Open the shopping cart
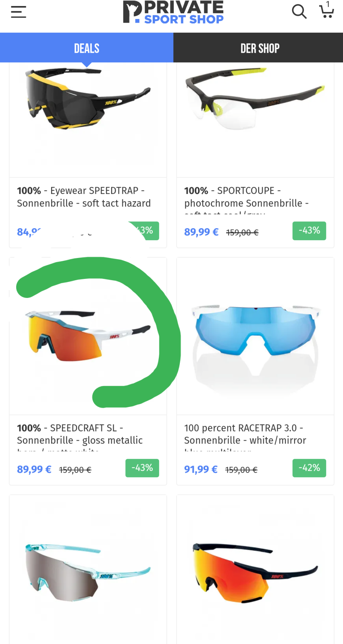343x644 pixels. (x=326, y=11)
